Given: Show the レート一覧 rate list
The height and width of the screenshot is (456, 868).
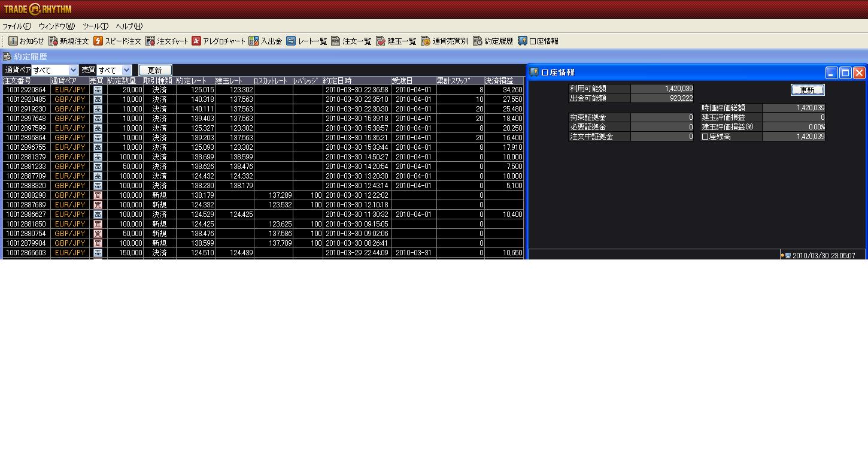Looking at the screenshot, I should pos(306,41).
